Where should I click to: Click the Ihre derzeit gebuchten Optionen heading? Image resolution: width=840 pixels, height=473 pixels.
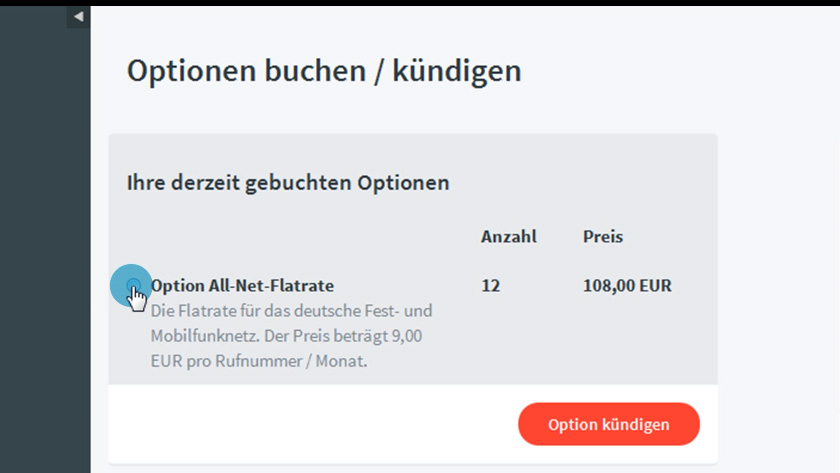tap(288, 183)
